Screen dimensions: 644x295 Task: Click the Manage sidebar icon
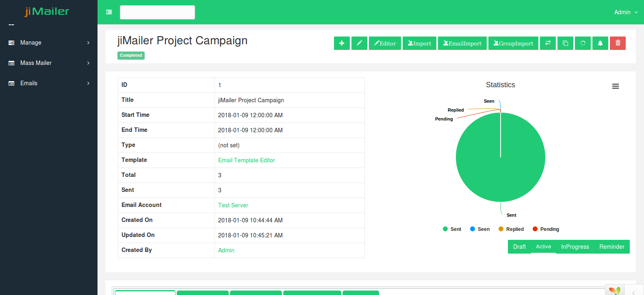point(11,43)
